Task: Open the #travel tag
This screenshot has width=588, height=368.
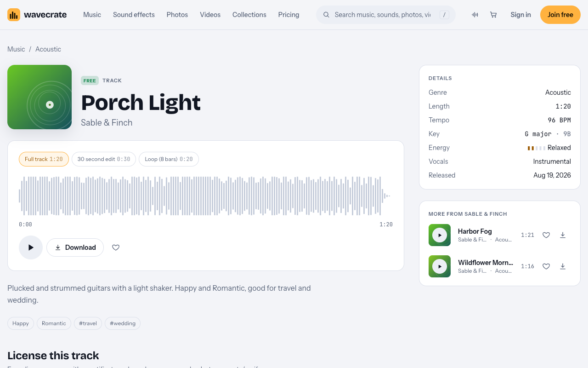Action: [88, 323]
